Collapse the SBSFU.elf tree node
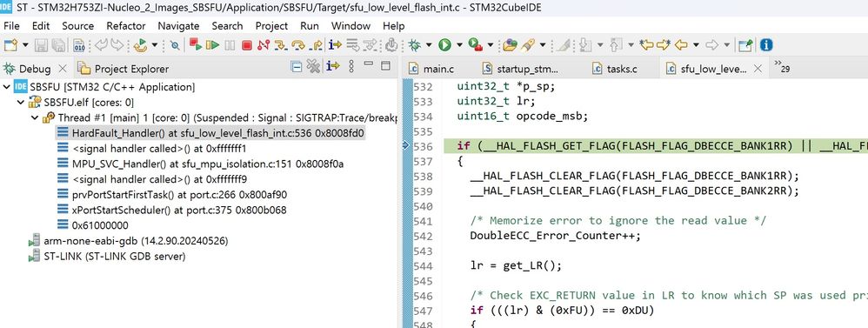Screen dimensions: 868x328 (21, 103)
